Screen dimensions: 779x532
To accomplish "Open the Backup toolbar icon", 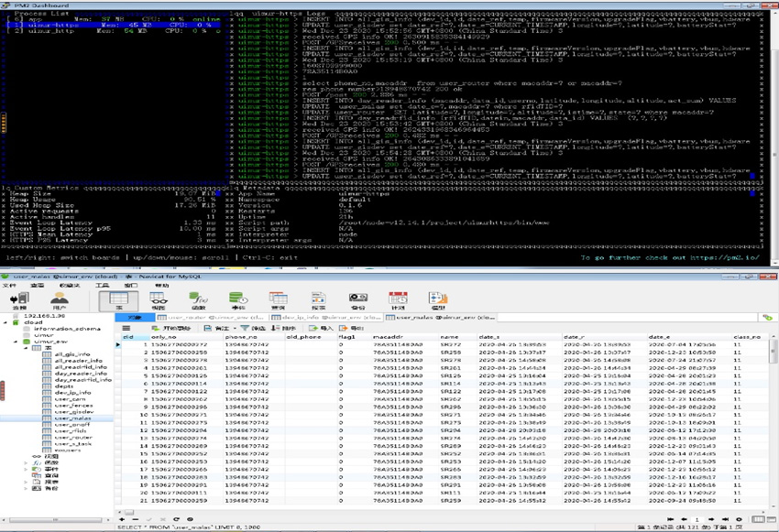I will point(357,300).
